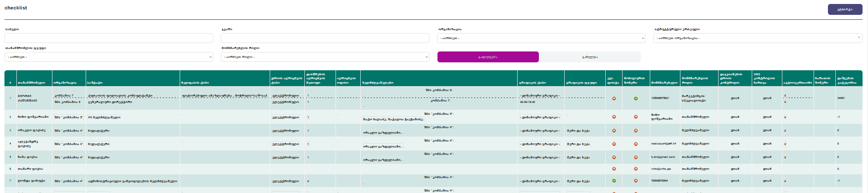Click the -1 value in row 2
Image resolution: width=868 pixels, height=193 pixels.
click(x=839, y=117)
